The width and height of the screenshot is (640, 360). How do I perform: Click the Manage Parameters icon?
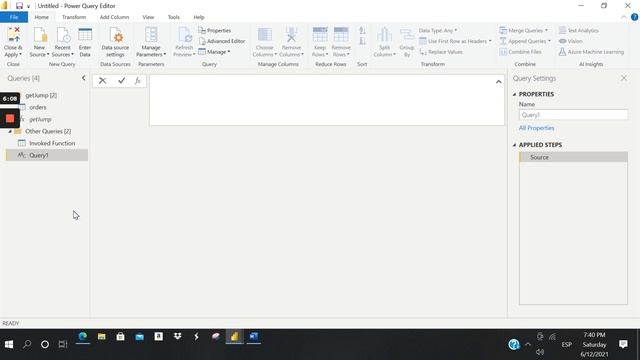point(151,35)
